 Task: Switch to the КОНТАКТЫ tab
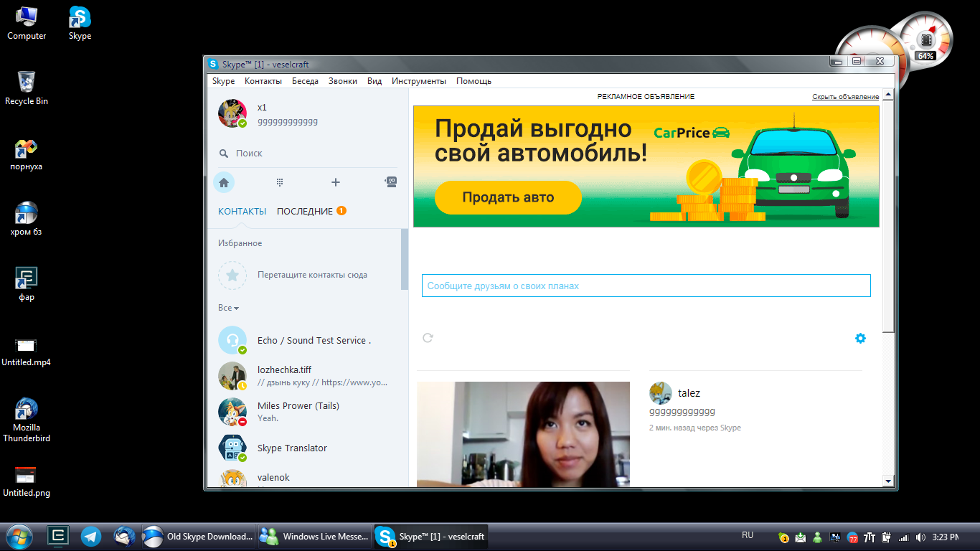pyautogui.click(x=242, y=212)
